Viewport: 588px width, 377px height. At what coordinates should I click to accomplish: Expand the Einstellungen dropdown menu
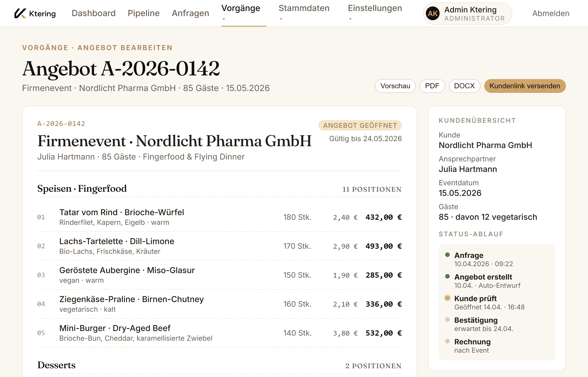point(375,8)
